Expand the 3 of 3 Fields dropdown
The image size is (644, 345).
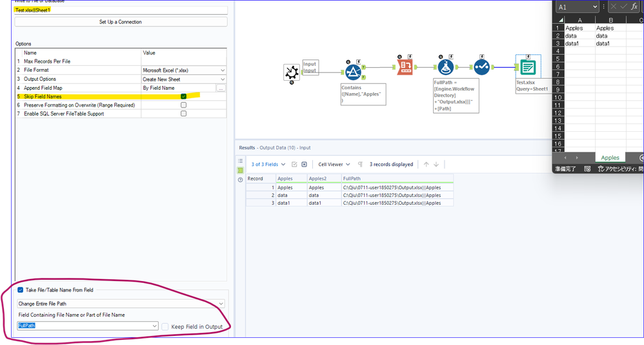[x=268, y=164]
